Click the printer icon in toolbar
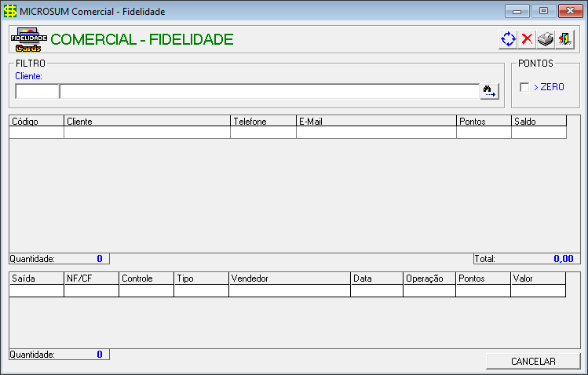 [546, 39]
